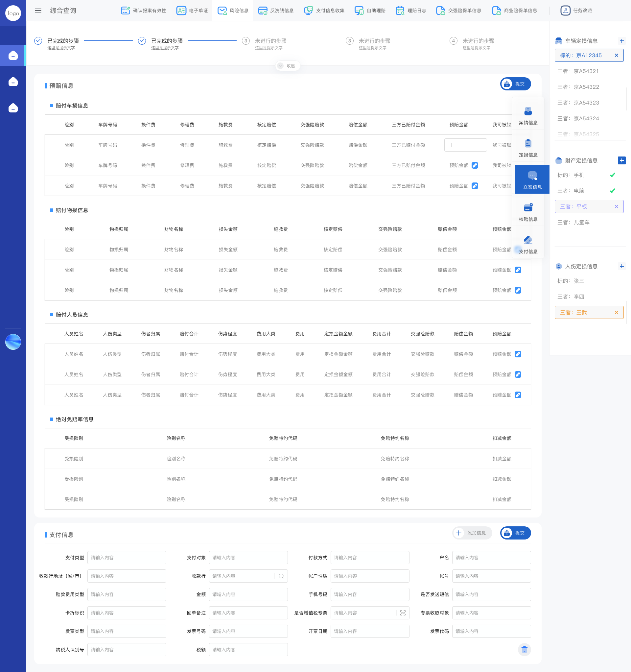Click the delete trash icon in 支付信息
This screenshot has width=631, height=672.
pyautogui.click(x=524, y=650)
